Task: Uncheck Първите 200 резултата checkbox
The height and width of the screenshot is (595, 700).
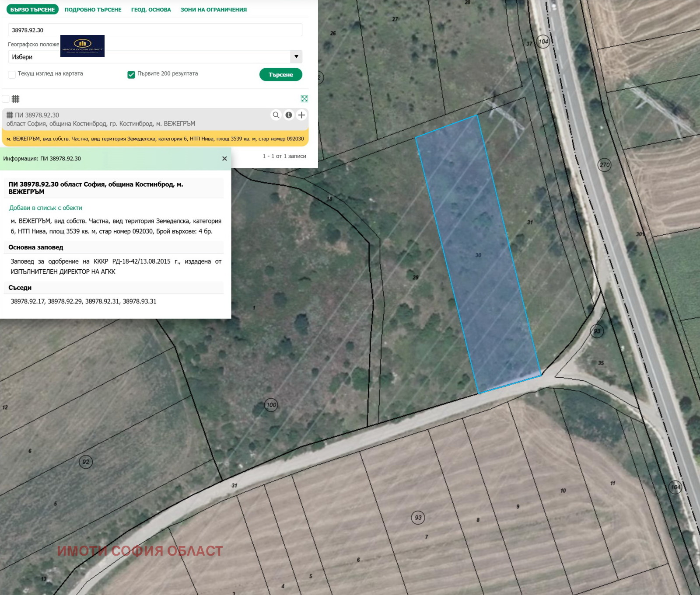Action: tap(131, 74)
